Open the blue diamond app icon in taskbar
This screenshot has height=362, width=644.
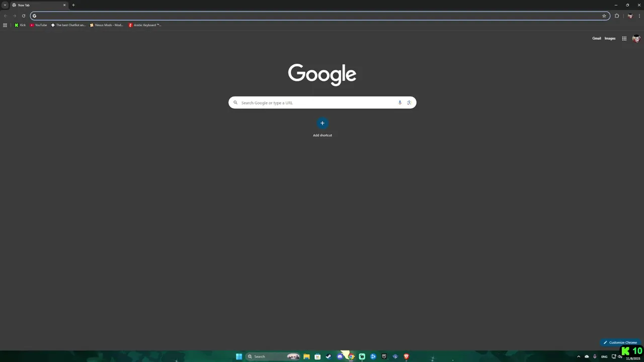pyautogui.click(x=395, y=356)
